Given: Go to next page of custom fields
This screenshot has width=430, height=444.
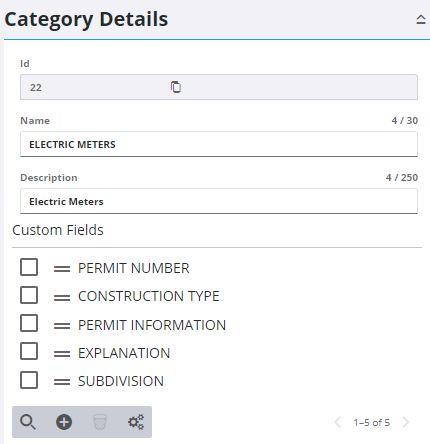Looking at the screenshot, I should 406,422.
